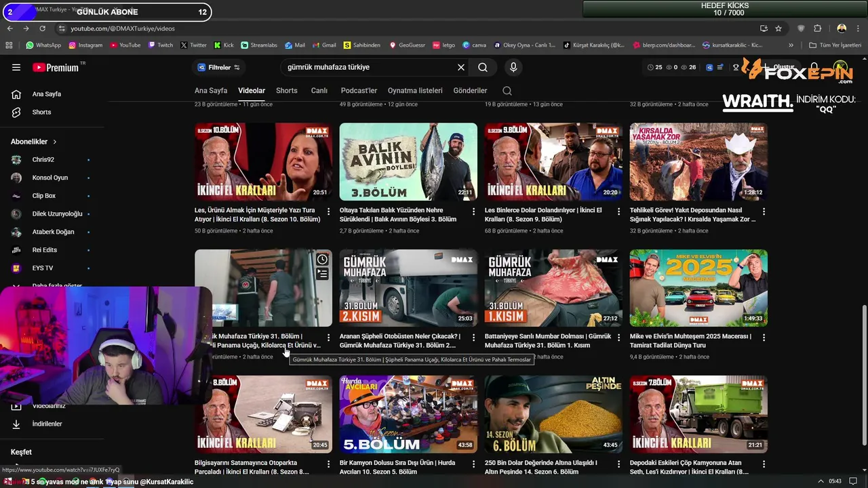Play the Kırsalda Yaşamak Zor thumbnail

click(x=698, y=161)
